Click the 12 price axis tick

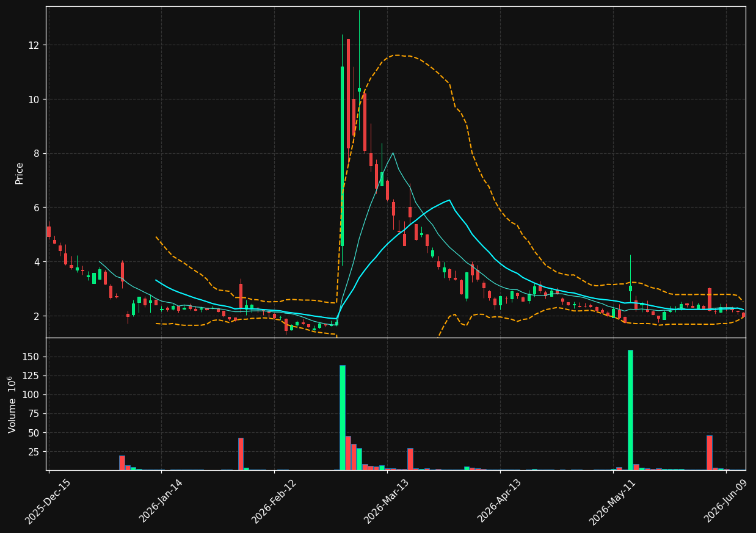coord(33,45)
